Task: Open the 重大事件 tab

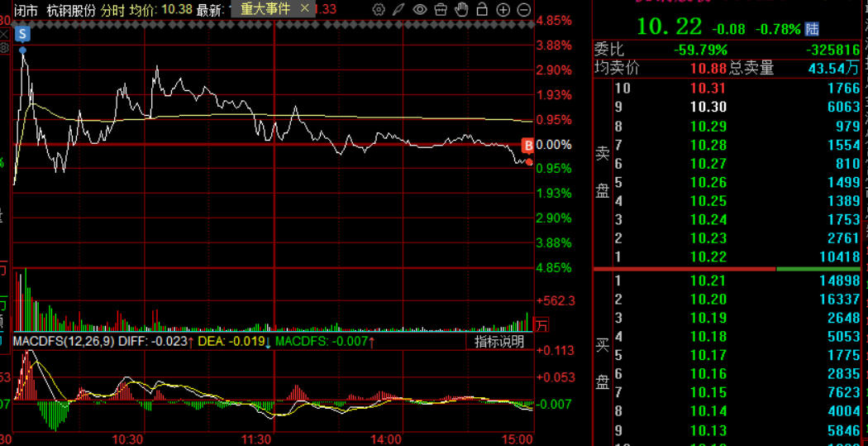Action: point(265,9)
